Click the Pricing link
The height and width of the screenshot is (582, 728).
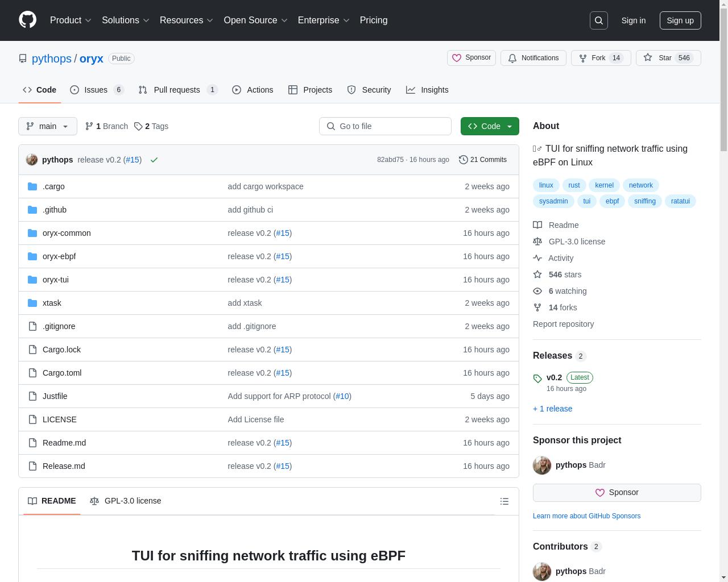coord(374,20)
